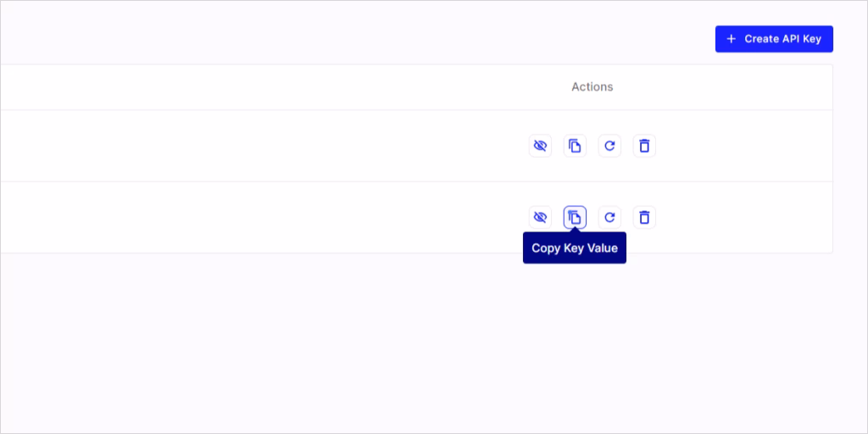Copy the first row's API key value
The width and height of the screenshot is (868, 434).
click(575, 146)
